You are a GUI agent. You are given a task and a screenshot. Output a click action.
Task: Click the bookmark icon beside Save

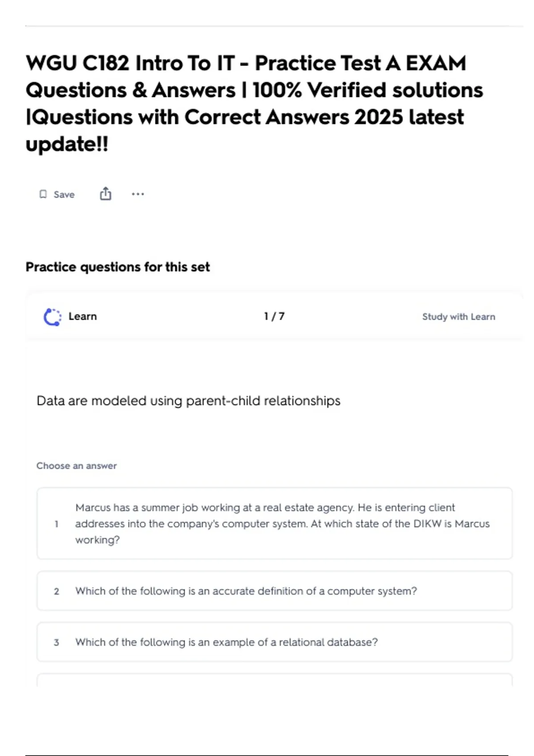[43, 194]
